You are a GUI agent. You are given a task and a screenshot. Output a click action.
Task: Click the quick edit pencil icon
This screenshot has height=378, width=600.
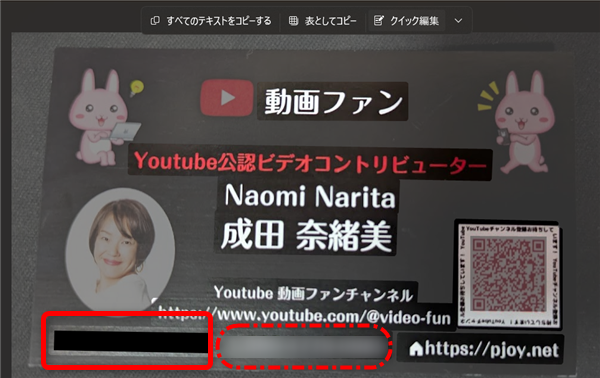(378, 21)
